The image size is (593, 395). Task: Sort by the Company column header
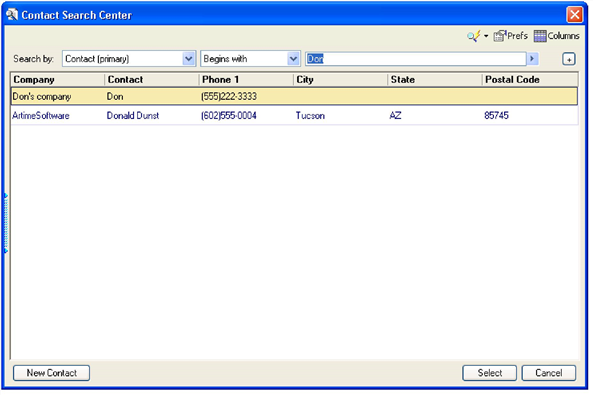point(57,79)
